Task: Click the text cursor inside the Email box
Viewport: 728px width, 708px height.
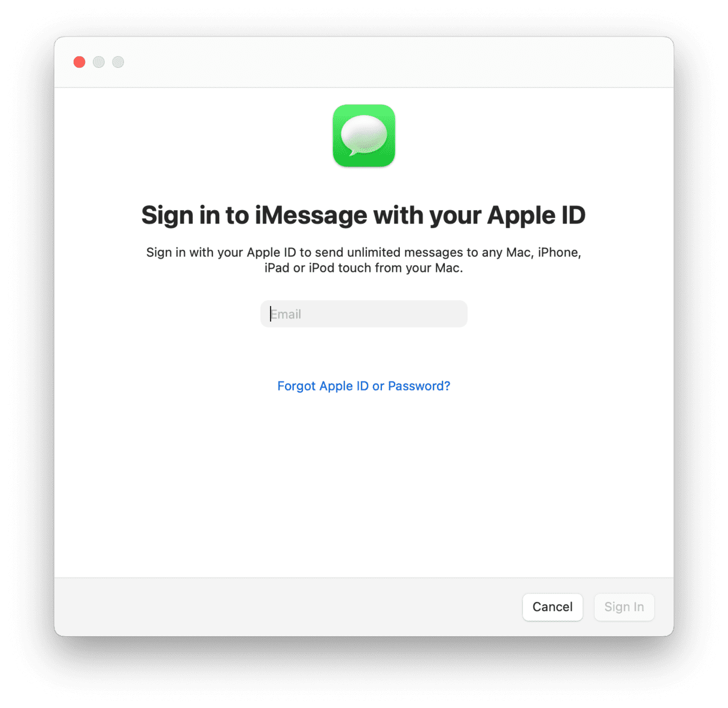Action: [x=271, y=314]
